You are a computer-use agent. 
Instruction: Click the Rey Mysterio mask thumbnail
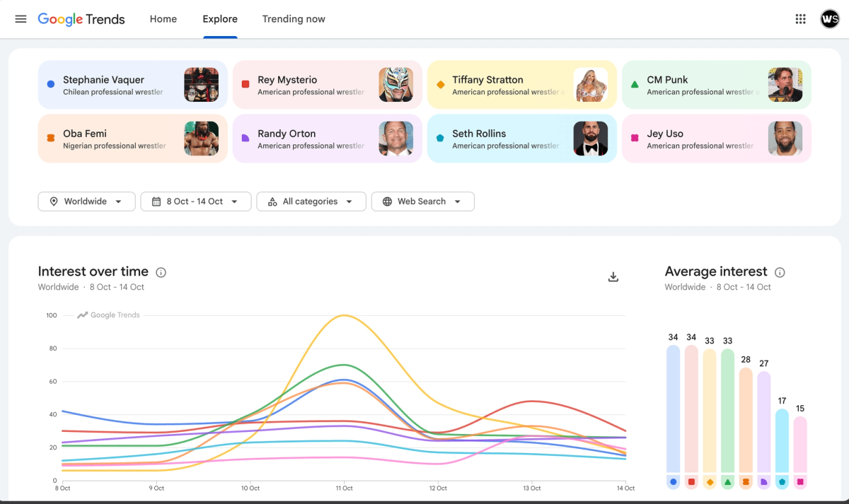tap(396, 85)
